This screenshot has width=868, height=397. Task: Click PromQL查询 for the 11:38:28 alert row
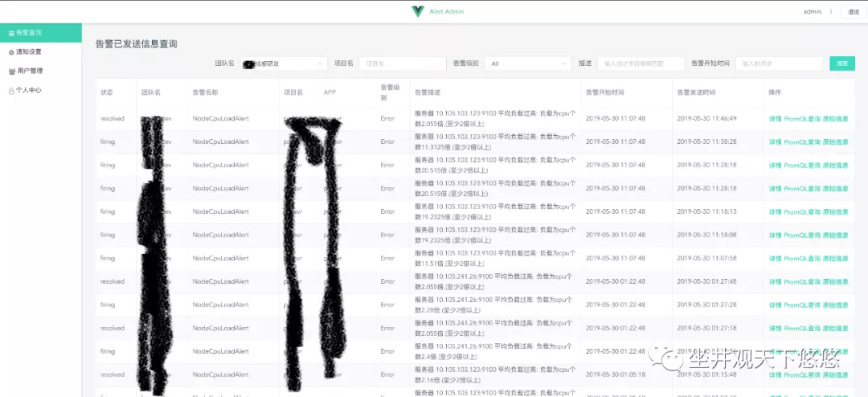pyautogui.click(x=801, y=142)
